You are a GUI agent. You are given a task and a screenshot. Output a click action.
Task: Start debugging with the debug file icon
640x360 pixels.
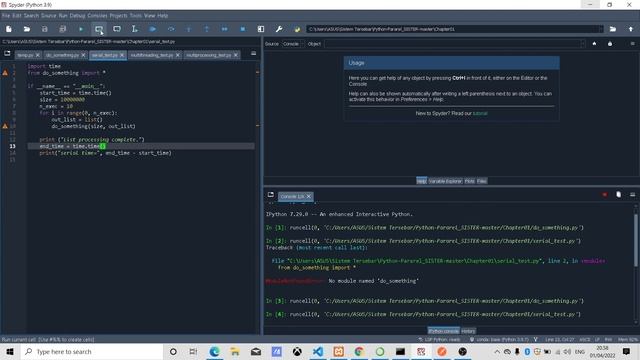pyautogui.click(x=153, y=29)
